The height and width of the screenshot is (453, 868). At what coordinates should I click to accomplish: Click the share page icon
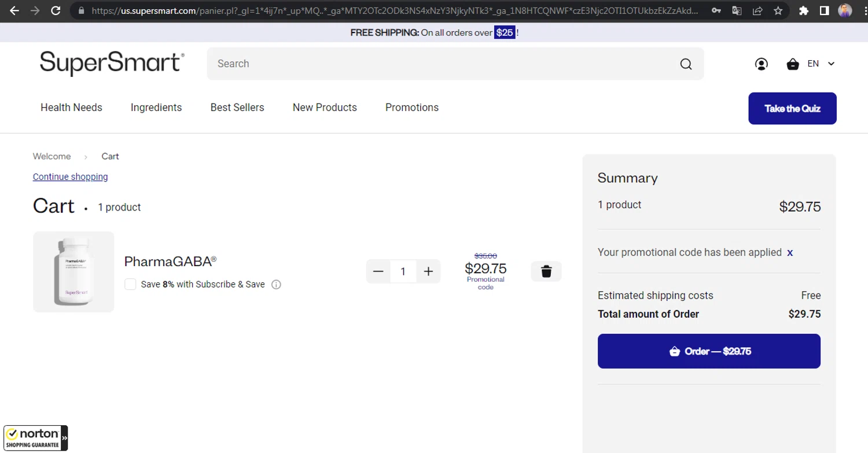[757, 10]
